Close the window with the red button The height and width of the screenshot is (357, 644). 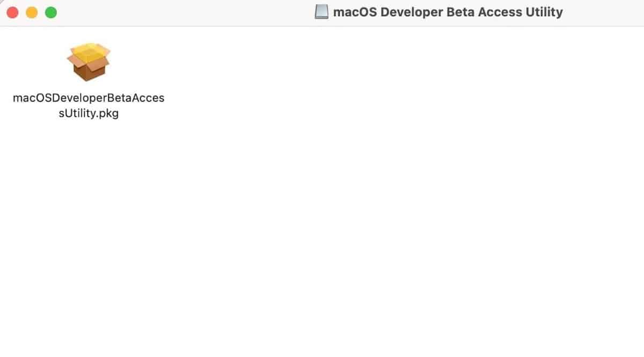click(x=12, y=12)
